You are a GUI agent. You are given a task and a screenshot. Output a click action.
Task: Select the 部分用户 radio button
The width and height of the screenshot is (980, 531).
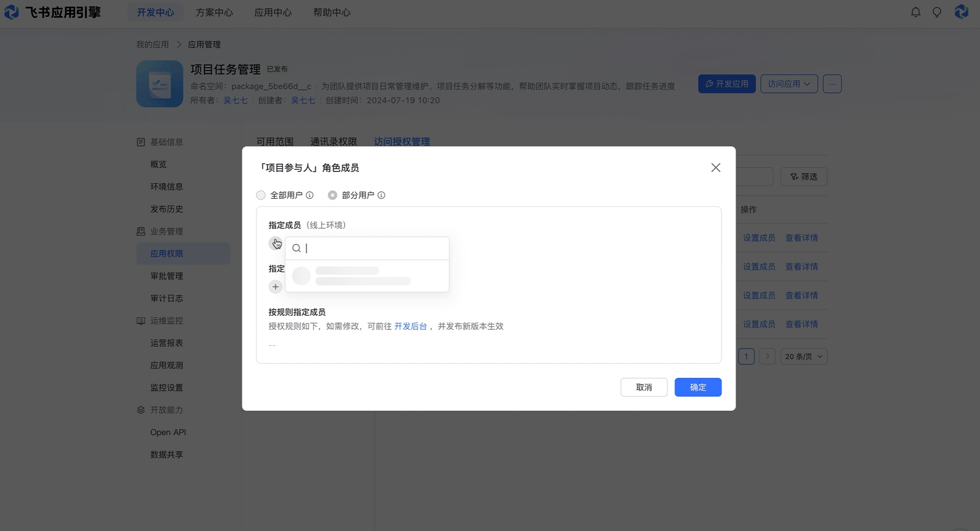[x=332, y=195]
